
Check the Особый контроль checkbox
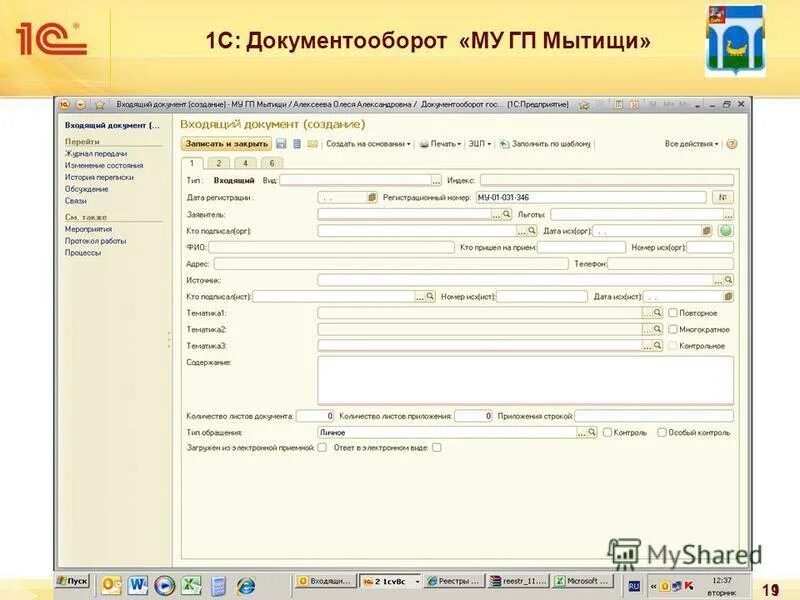(x=661, y=432)
